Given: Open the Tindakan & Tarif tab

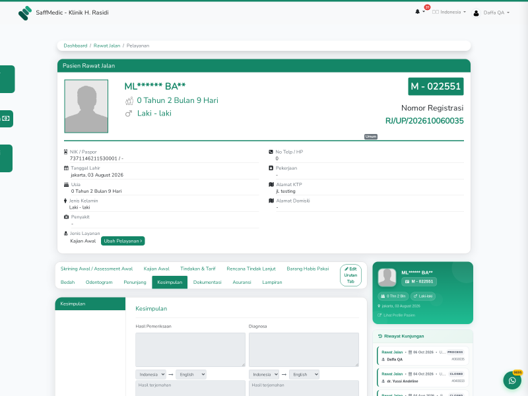Looking at the screenshot, I should pyautogui.click(x=198, y=269).
